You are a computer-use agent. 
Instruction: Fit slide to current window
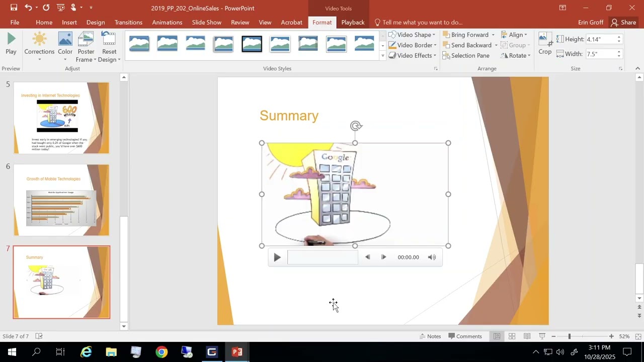pyautogui.click(x=638, y=336)
